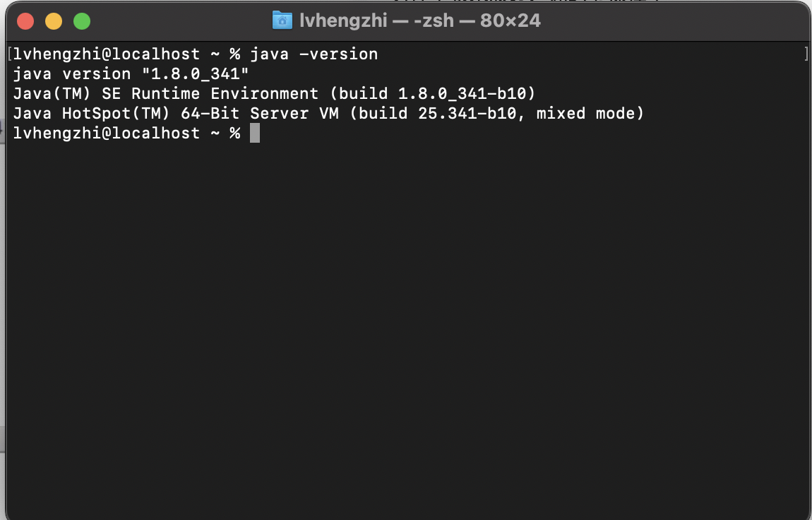Minimize the Terminal using the yellow button

point(54,21)
